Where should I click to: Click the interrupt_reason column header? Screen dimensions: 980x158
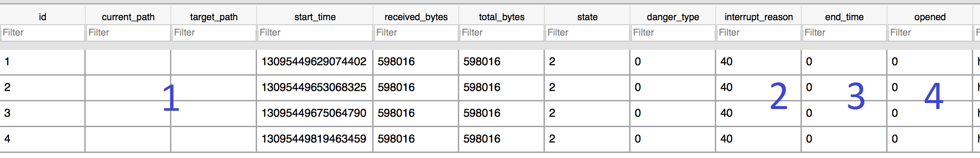click(x=759, y=17)
